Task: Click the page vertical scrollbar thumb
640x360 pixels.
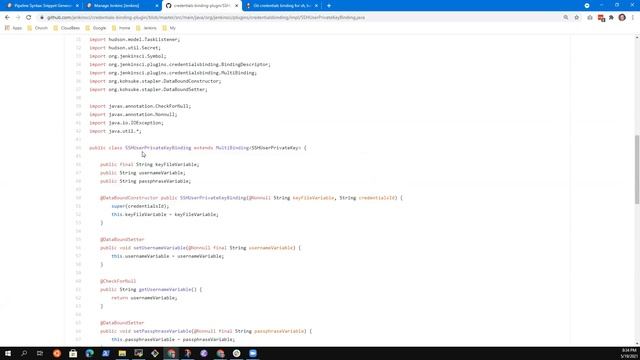Action: coord(637,169)
